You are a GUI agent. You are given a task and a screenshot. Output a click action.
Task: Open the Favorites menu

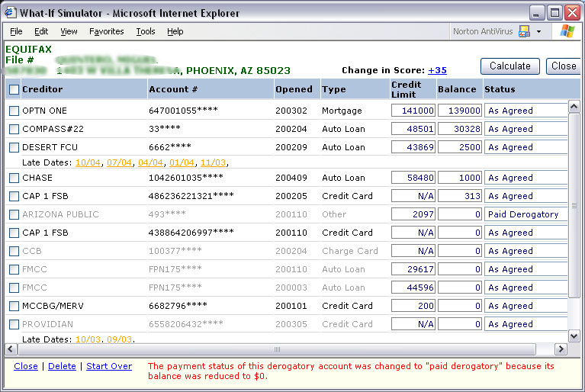106,31
